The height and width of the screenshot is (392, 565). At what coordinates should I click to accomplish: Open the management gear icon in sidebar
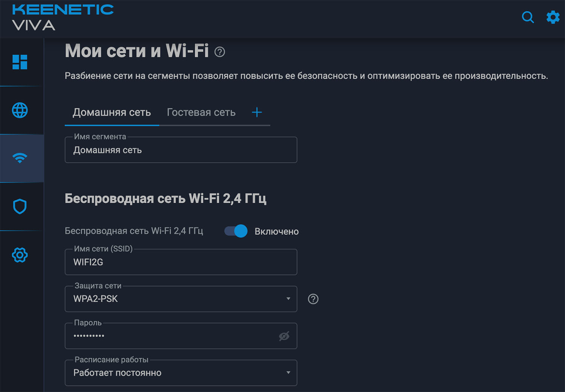click(x=20, y=255)
